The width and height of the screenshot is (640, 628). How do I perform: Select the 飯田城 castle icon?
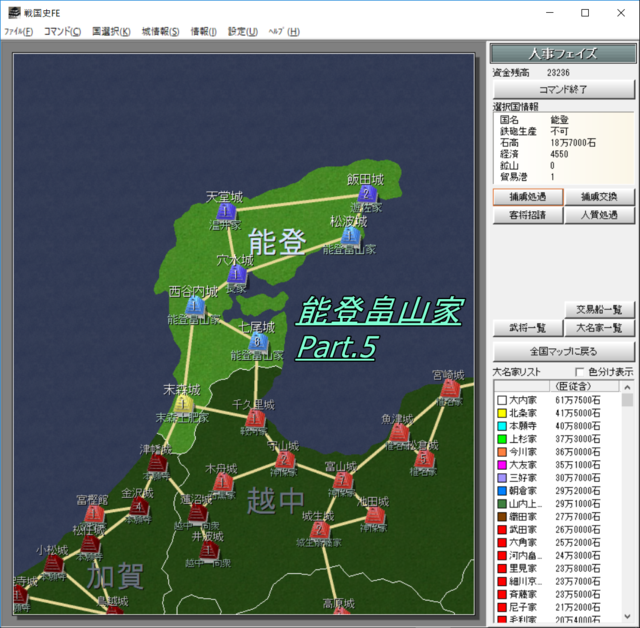[366, 194]
